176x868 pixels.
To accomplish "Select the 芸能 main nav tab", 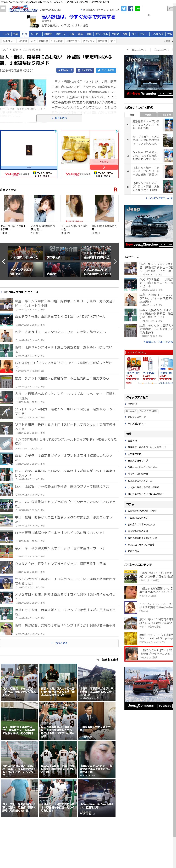I will [x=89, y=34].
